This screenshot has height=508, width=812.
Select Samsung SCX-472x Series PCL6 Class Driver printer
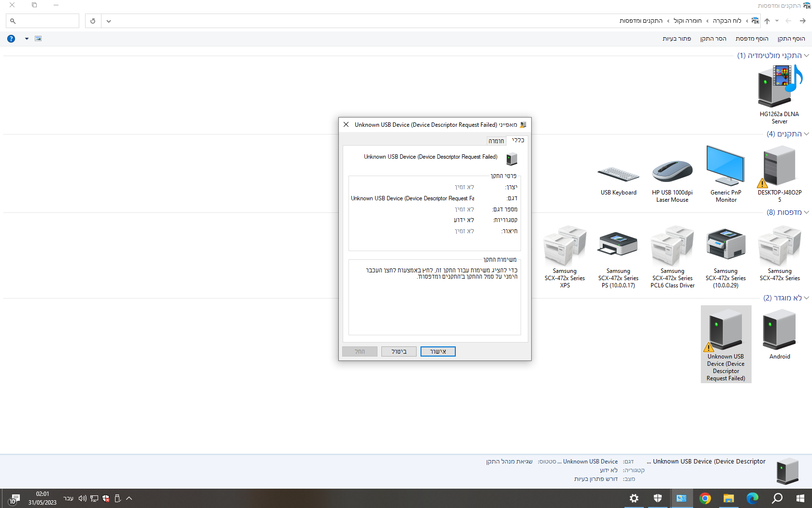click(x=672, y=246)
